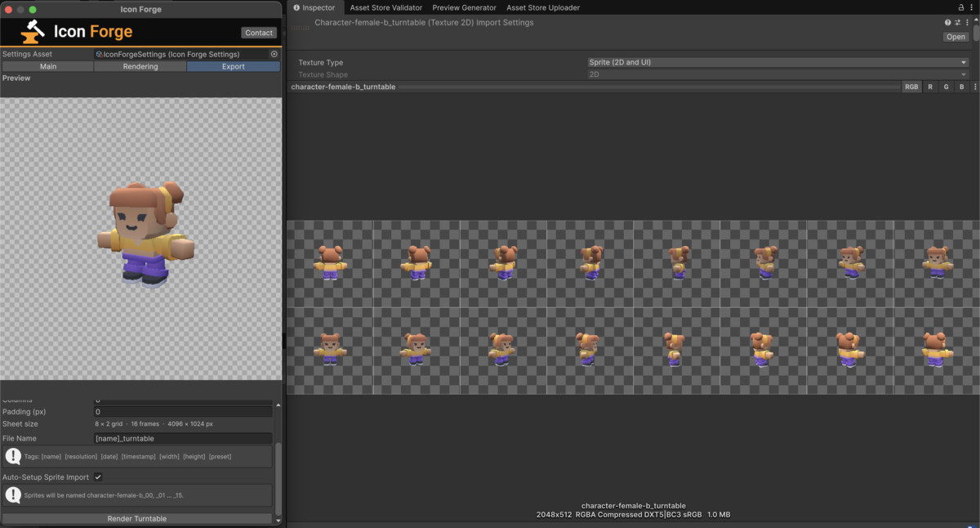This screenshot has width=980, height=528.
Task: Select last sprite frame in bottom row
Action: pos(937,351)
